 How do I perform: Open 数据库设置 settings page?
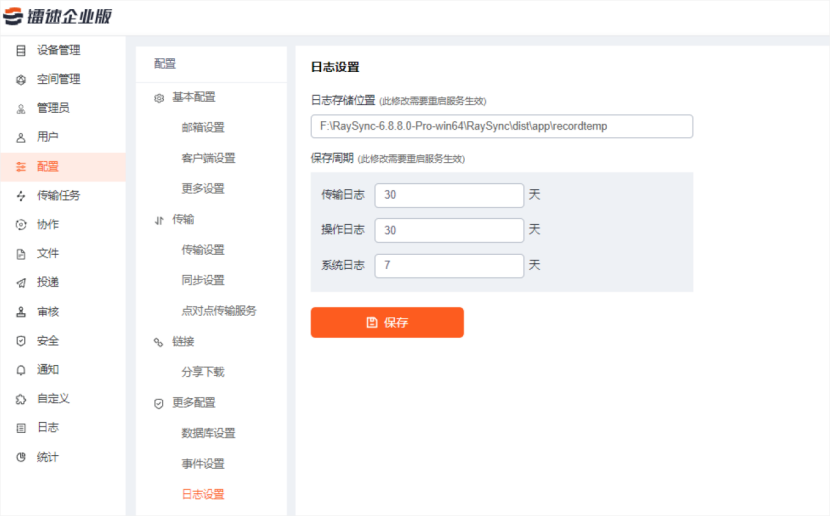tap(208, 433)
